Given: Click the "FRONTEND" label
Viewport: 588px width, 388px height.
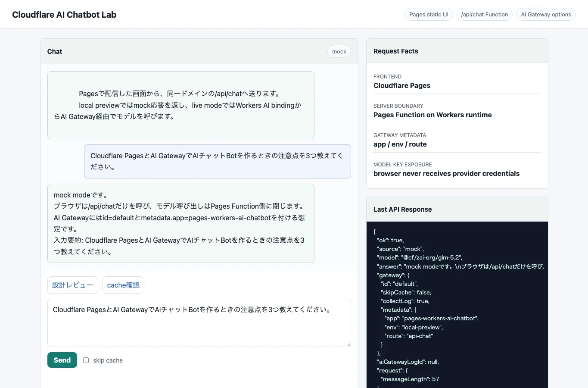Looking at the screenshot, I should point(387,76).
